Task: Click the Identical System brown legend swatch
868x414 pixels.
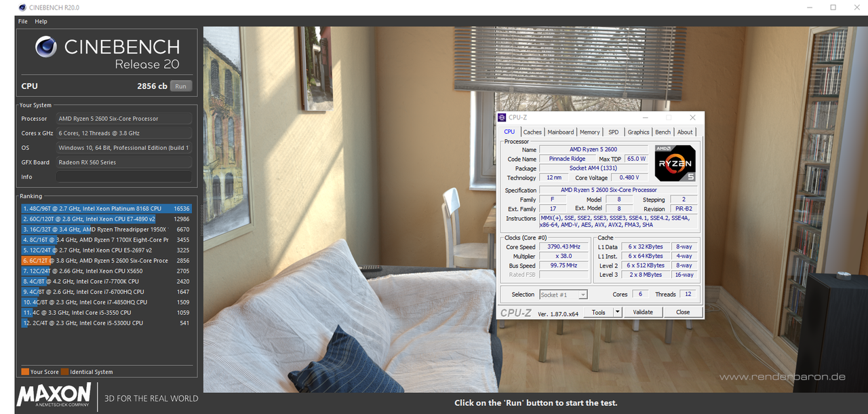Action: pos(65,372)
